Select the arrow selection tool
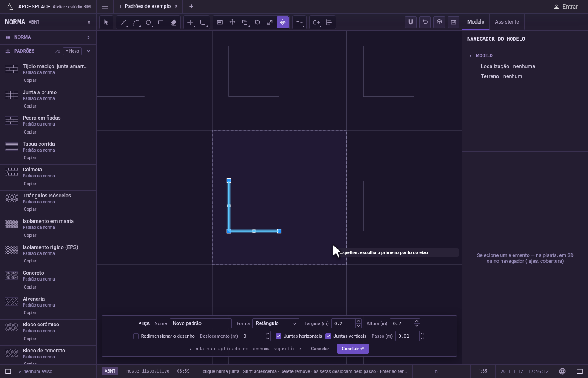Image resolution: width=588 pixels, height=378 pixels. [x=106, y=22]
